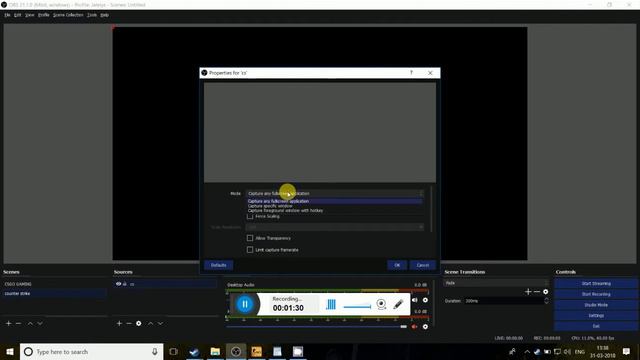Open the Edit menu
The width and height of the screenshot is (640, 360).
(18, 15)
